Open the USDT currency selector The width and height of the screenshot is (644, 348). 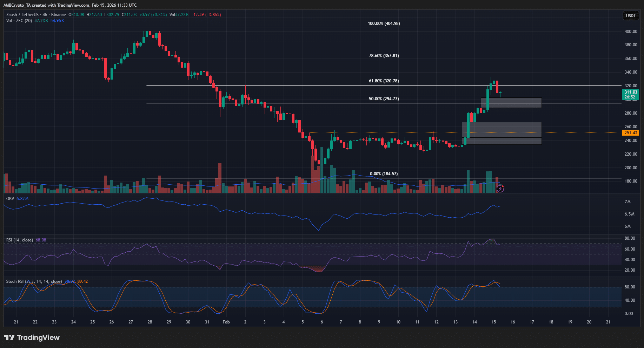click(x=631, y=15)
